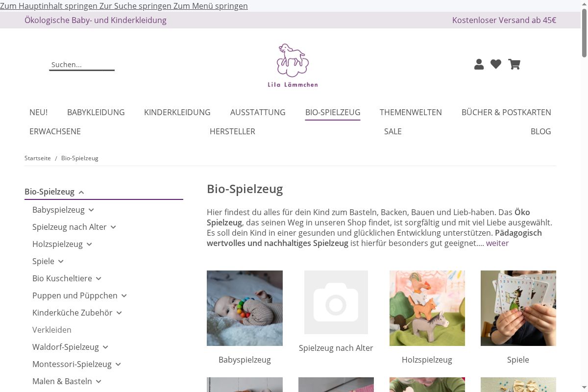Expand the Babyspielzeug subcategory chevron

click(x=91, y=210)
